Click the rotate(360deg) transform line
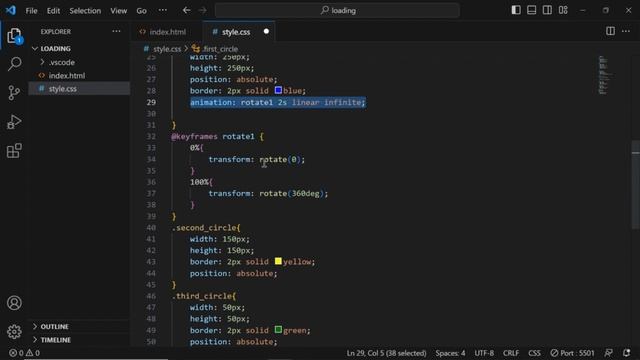 pos(268,193)
